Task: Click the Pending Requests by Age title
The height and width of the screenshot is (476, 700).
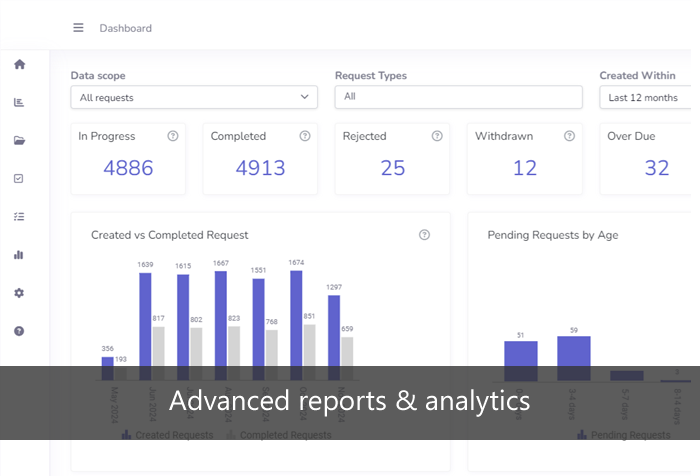Action: (553, 235)
